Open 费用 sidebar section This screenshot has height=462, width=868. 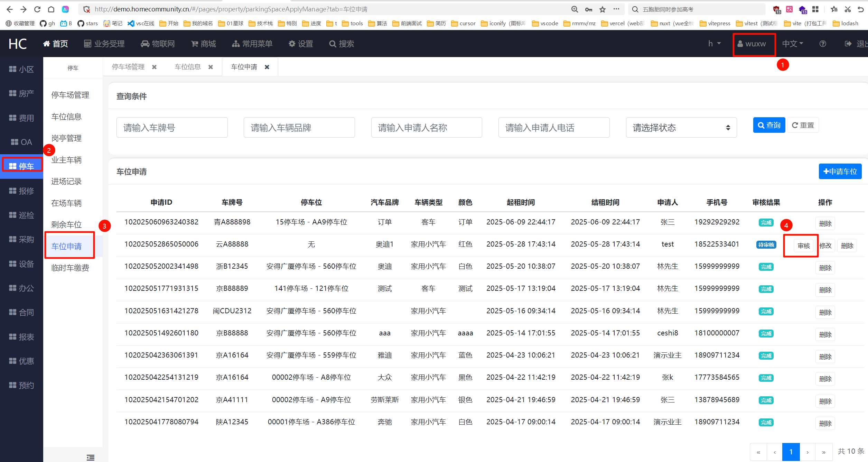tap(21, 118)
